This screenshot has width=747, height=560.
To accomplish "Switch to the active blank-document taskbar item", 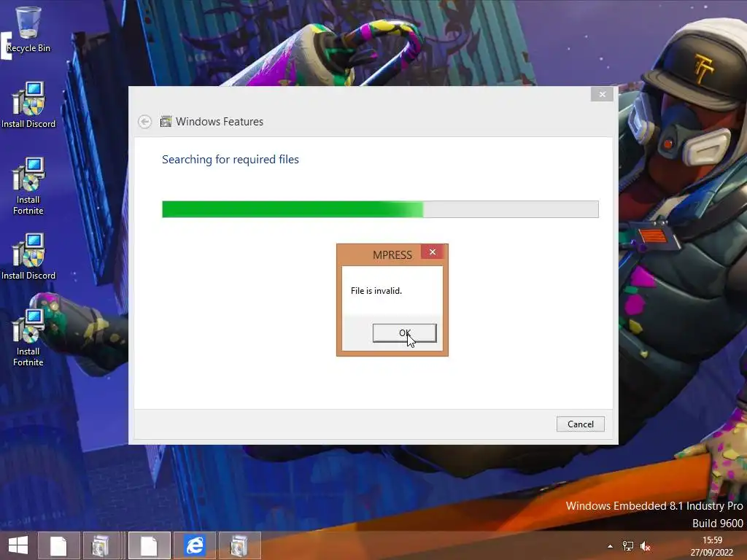I will [149, 545].
